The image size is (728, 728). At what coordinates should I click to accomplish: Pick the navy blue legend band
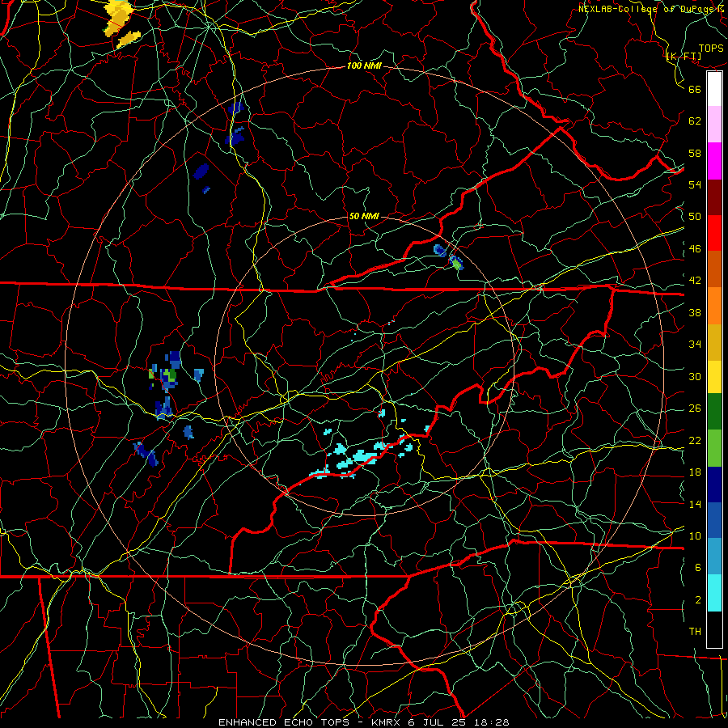[x=714, y=485]
